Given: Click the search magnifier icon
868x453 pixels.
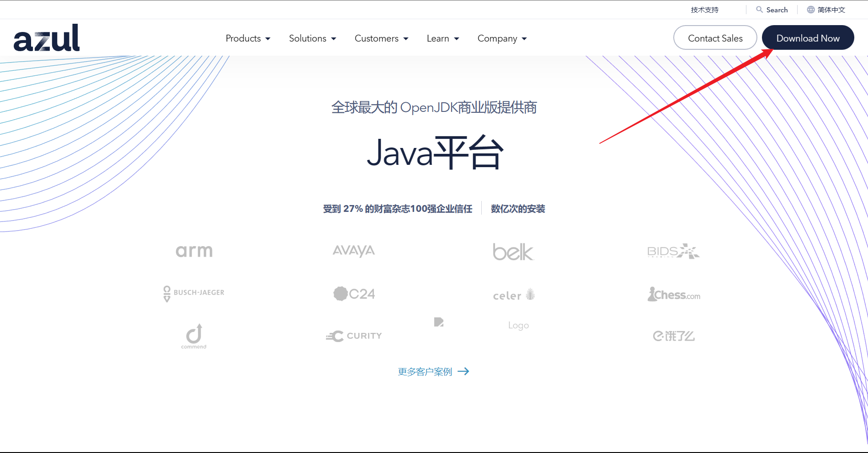Looking at the screenshot, I should (x=759, y=10).
